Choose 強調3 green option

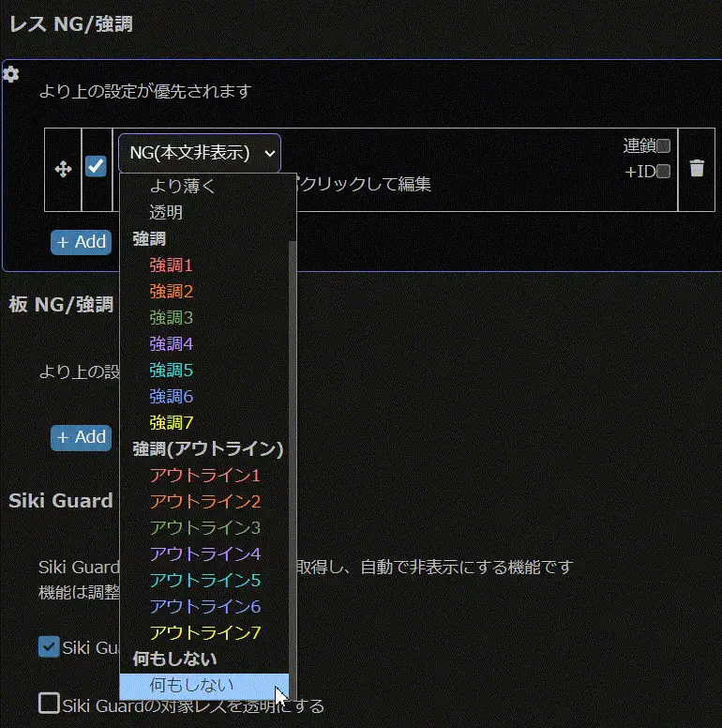click(204, 318)
